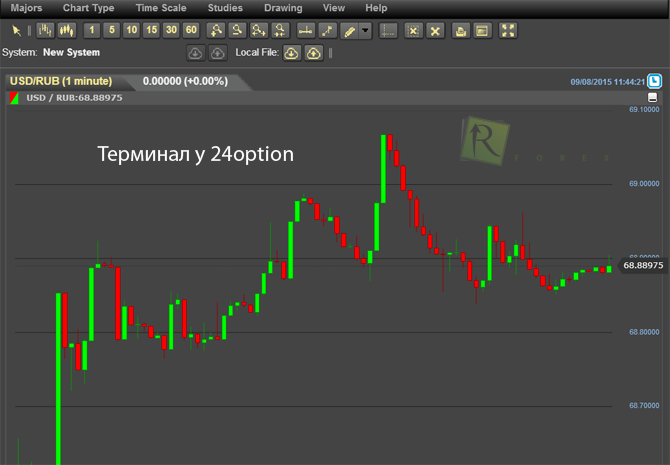Screen dimensions: 670x465
Task: Set time scale to 15 minutes
Action: pos(152,30)
